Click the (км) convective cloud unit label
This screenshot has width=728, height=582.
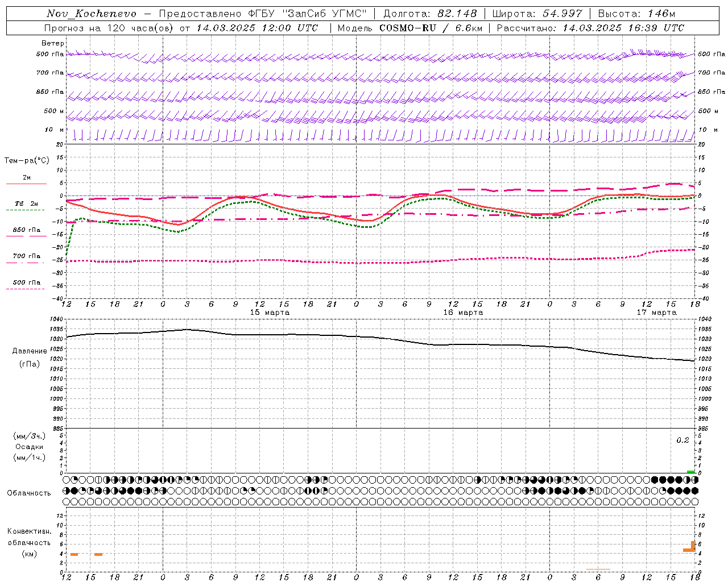(x=30, y=554)
